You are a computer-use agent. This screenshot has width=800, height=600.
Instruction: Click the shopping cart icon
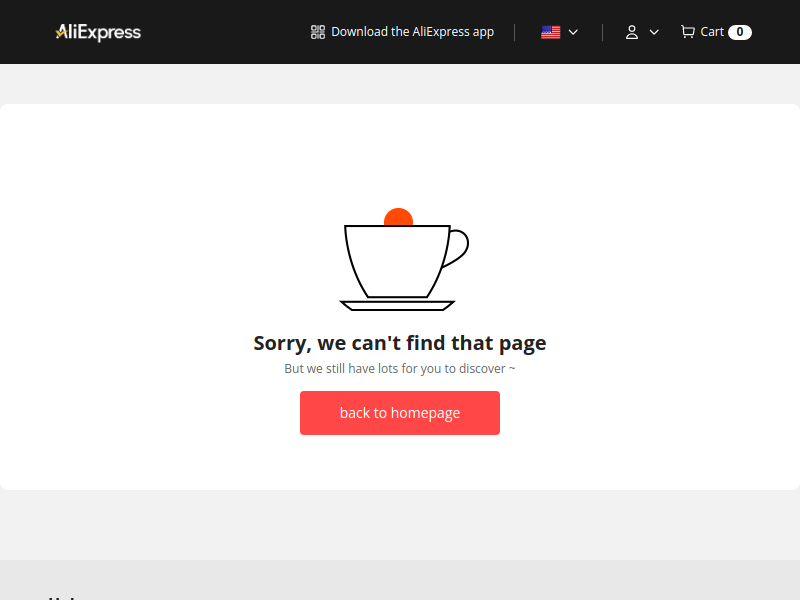click(x=688, y=32)
